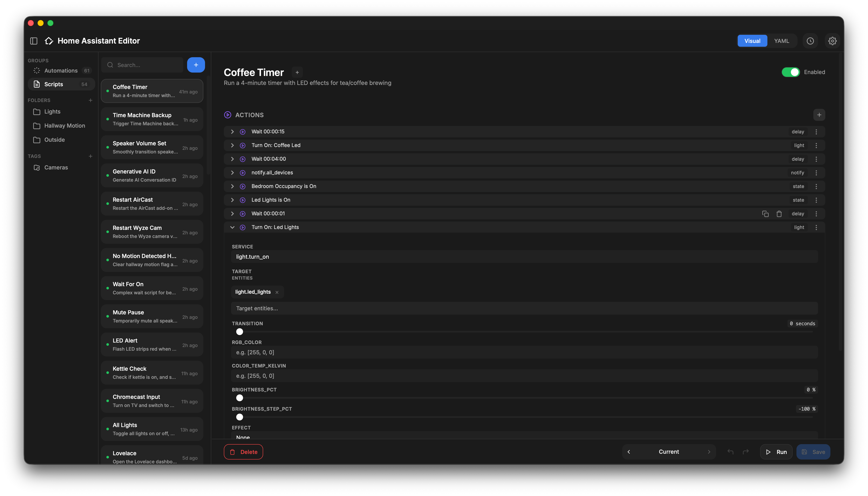Adjust the Transition slider handle
Screen dimensions: 868x496
(x=239, y=331)
